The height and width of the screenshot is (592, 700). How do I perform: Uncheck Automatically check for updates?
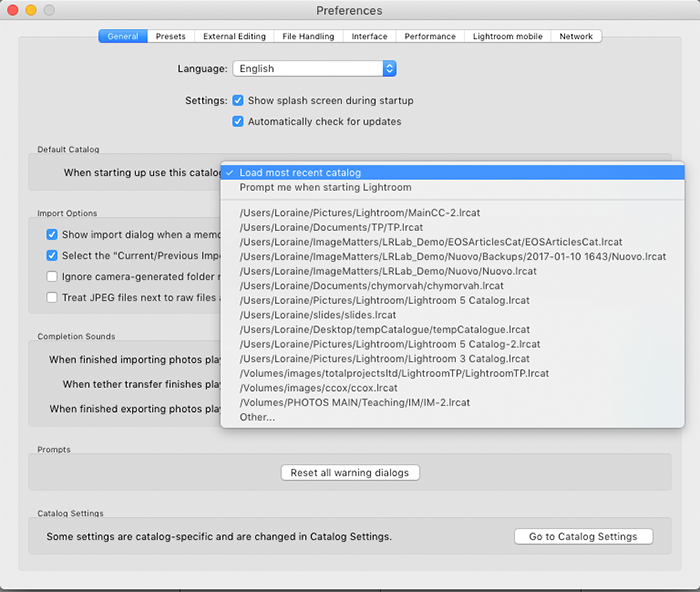[238, 121]
